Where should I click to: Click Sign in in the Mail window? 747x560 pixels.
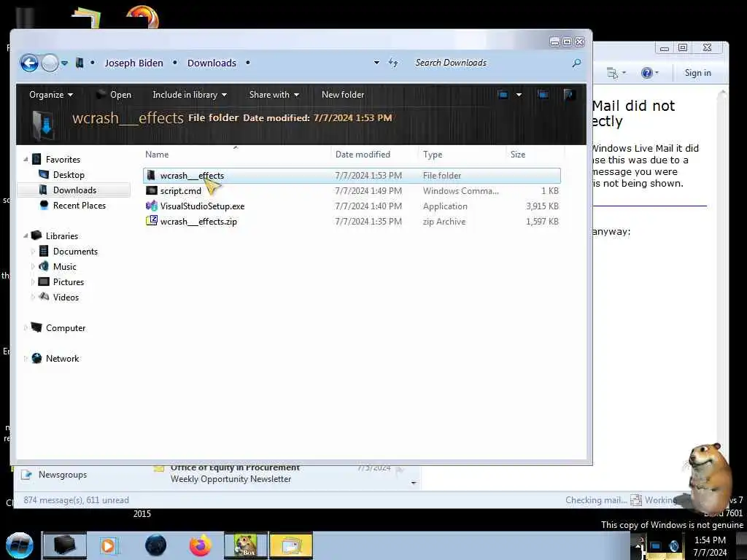pos(697,73)
